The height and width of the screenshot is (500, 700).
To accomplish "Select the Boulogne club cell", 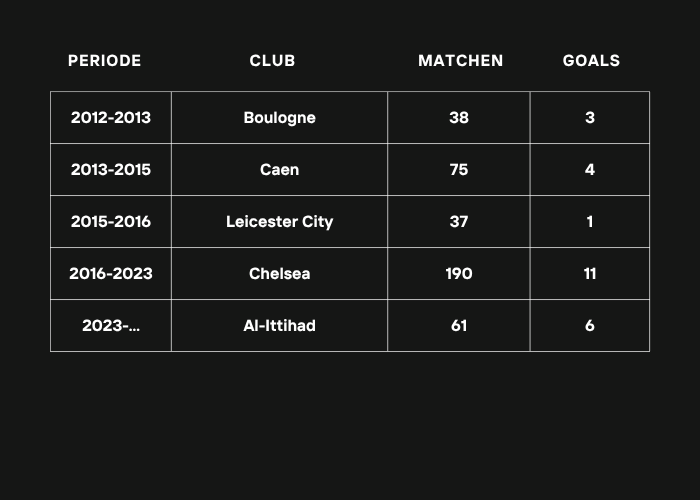I will coord(279,117).
